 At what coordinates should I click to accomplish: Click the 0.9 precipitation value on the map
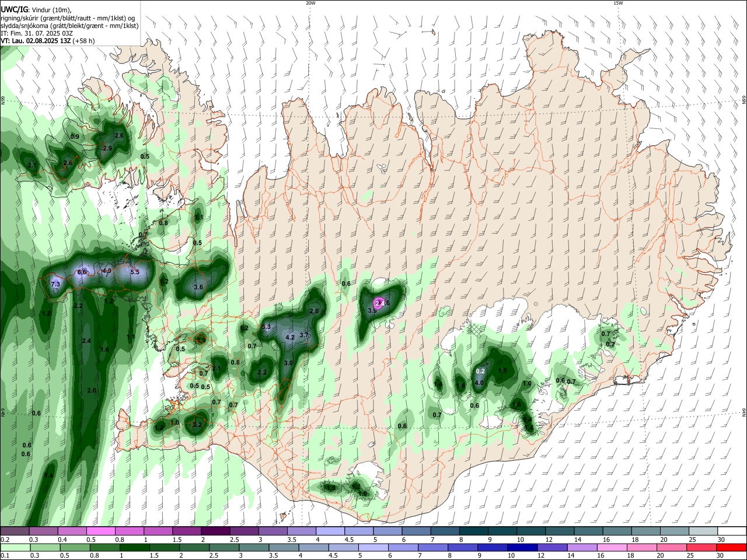75,136
